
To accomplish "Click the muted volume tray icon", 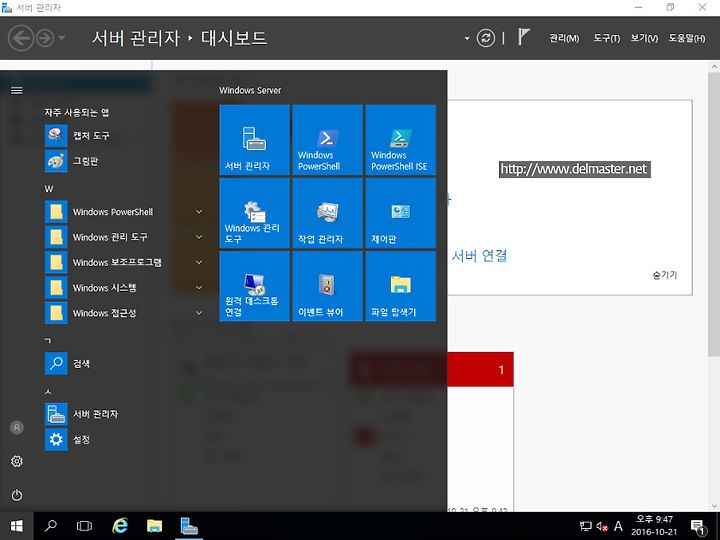I will pos(602,526).
